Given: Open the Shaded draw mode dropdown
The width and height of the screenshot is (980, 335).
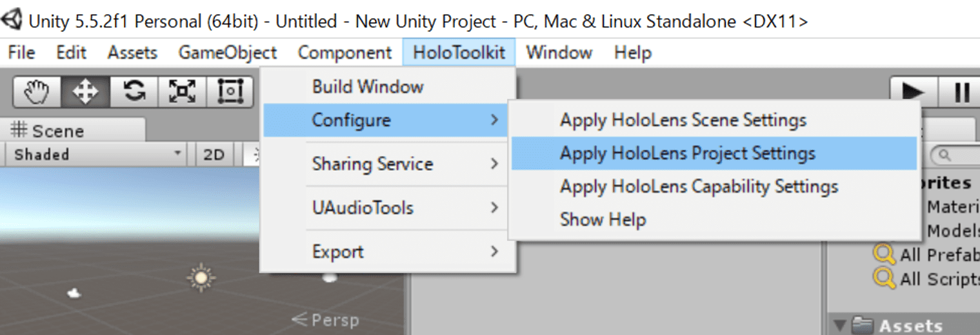Looking at the screenshot, I should 95,155.
